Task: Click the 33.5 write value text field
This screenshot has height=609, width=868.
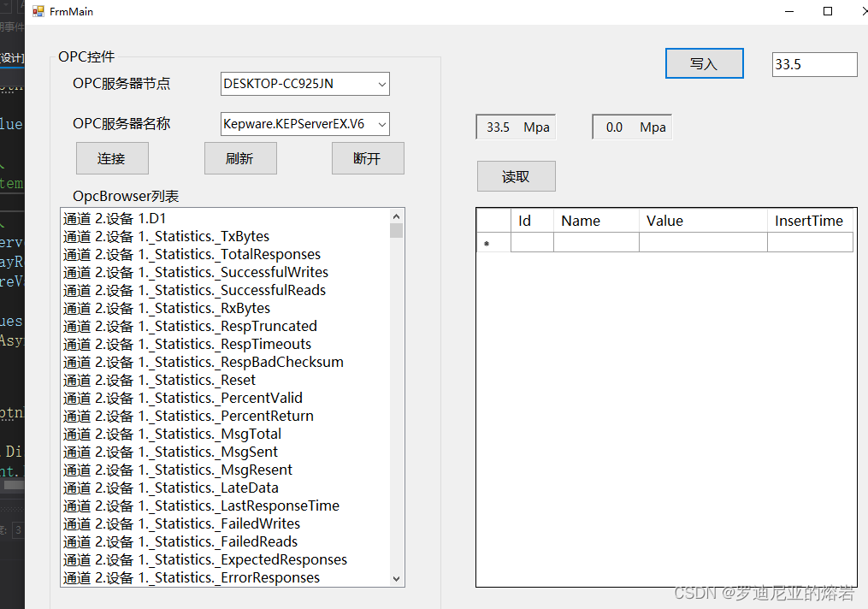Action: (x=812, y=64)
